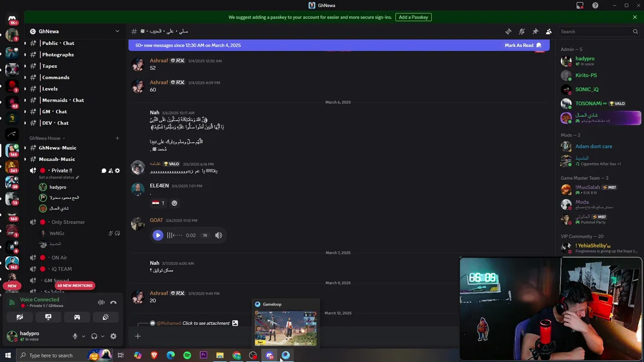Change voice message speed 1X

[x=205, y=235]
